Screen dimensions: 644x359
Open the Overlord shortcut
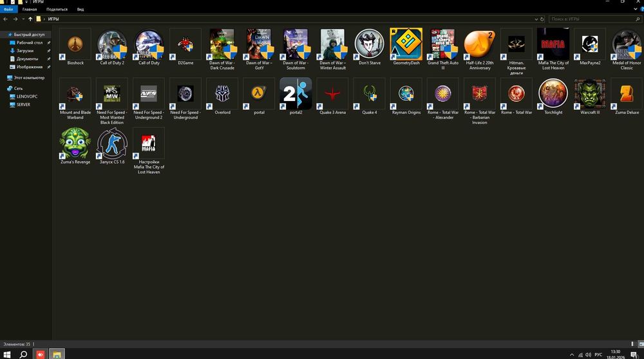point(222,93)
